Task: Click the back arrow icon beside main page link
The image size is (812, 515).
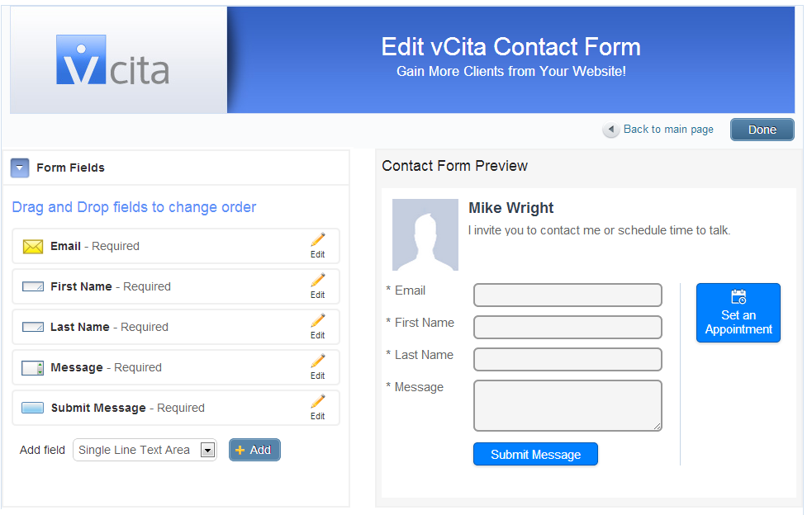Action: click(x=610, y=130)
